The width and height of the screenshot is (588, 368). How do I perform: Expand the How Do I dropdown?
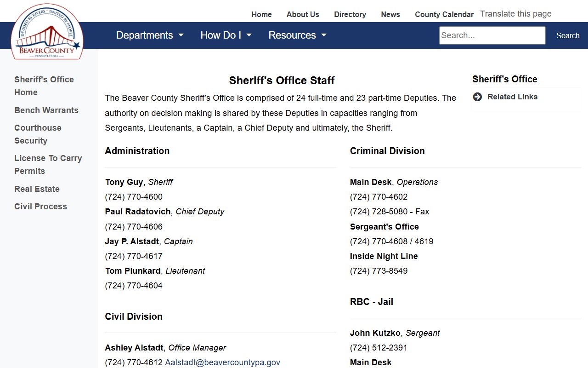pyautogui.click(x=226, y=35)
